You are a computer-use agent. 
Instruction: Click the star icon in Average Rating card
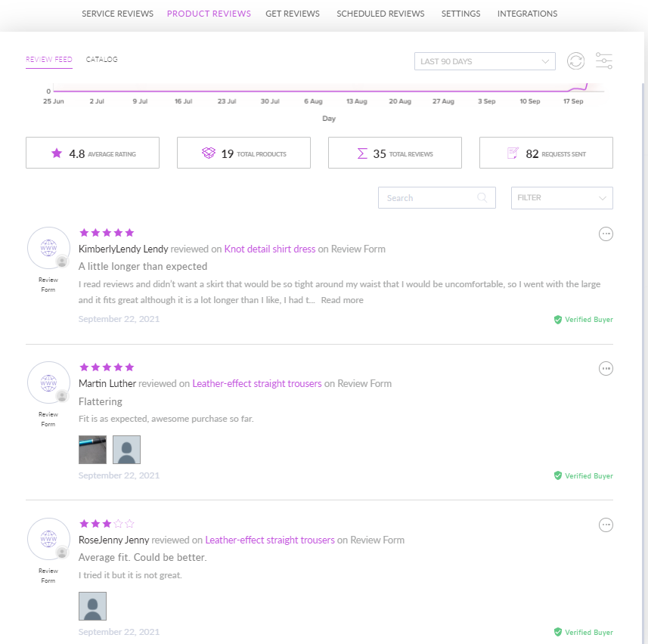coord(57,153)
